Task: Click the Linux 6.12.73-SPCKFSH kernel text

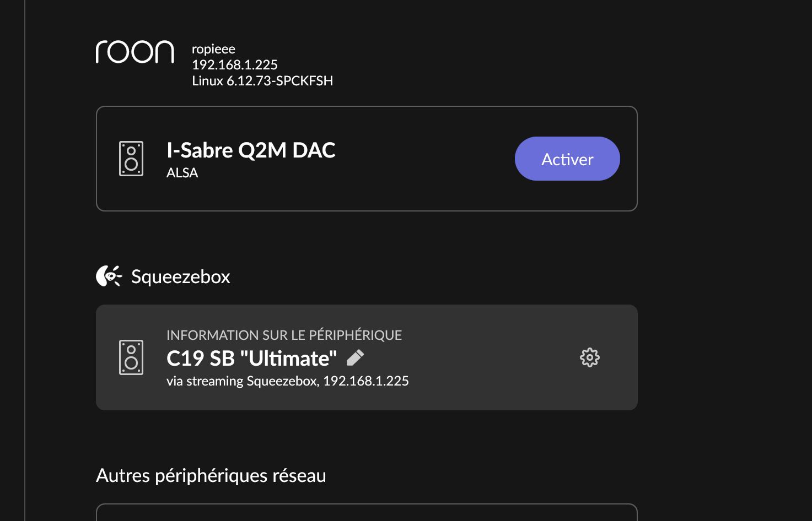Action: point(262,81)
